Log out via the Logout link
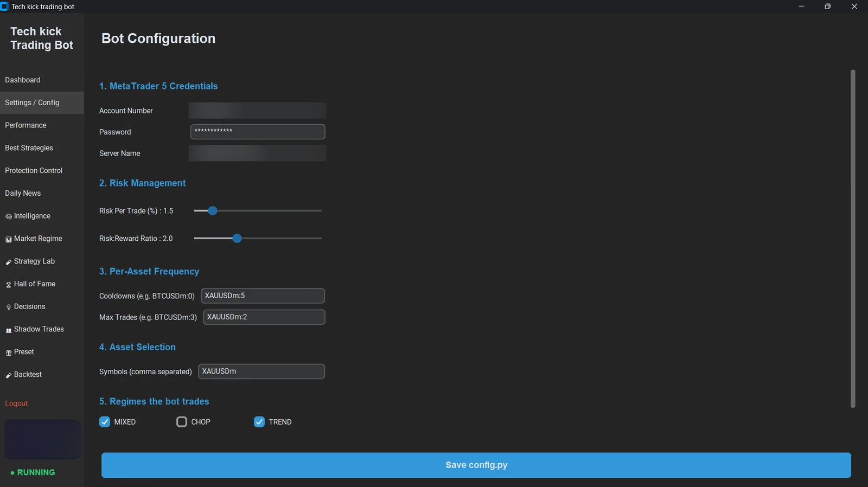868x487 pixels. (x=16, y=403)
